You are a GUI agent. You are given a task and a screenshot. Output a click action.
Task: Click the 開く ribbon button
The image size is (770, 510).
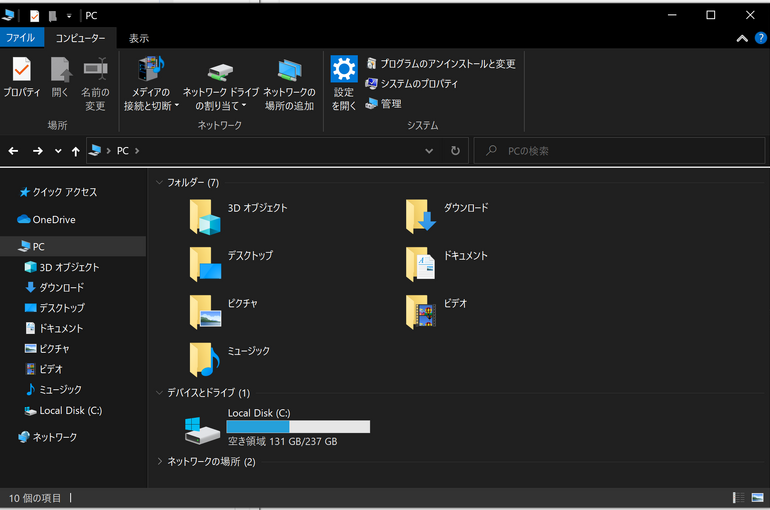tap(60, 77)
